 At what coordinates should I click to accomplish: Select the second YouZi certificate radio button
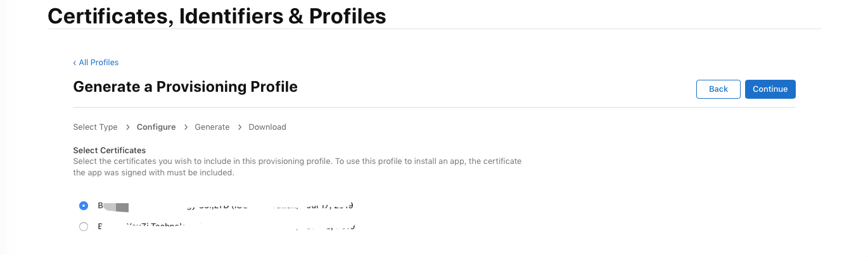pyautogui.click(x=84, y=226)
